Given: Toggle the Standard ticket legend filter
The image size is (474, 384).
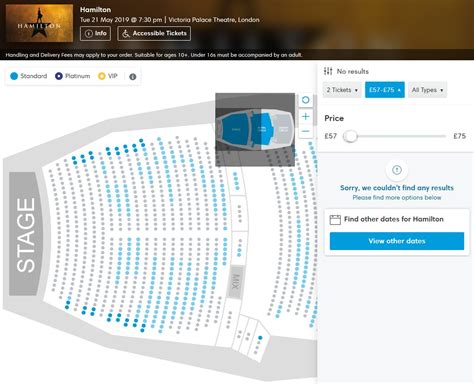Looking at the screenshot, I should point(29,76).
